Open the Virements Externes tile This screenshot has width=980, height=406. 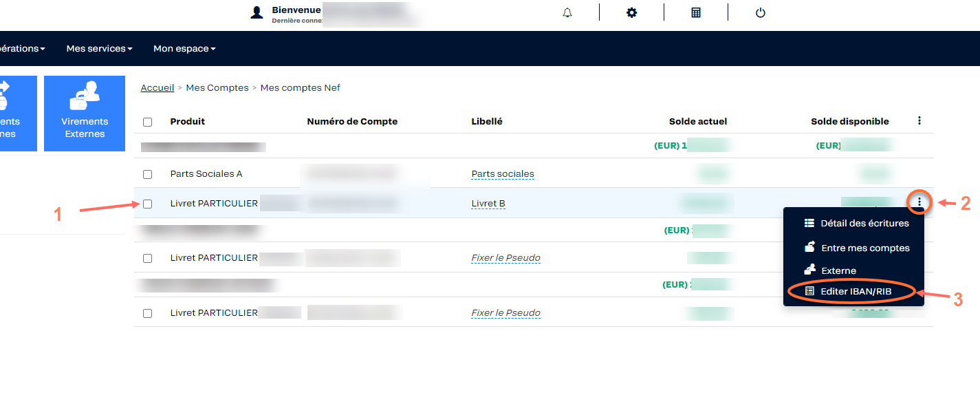[x=85, y=114]
